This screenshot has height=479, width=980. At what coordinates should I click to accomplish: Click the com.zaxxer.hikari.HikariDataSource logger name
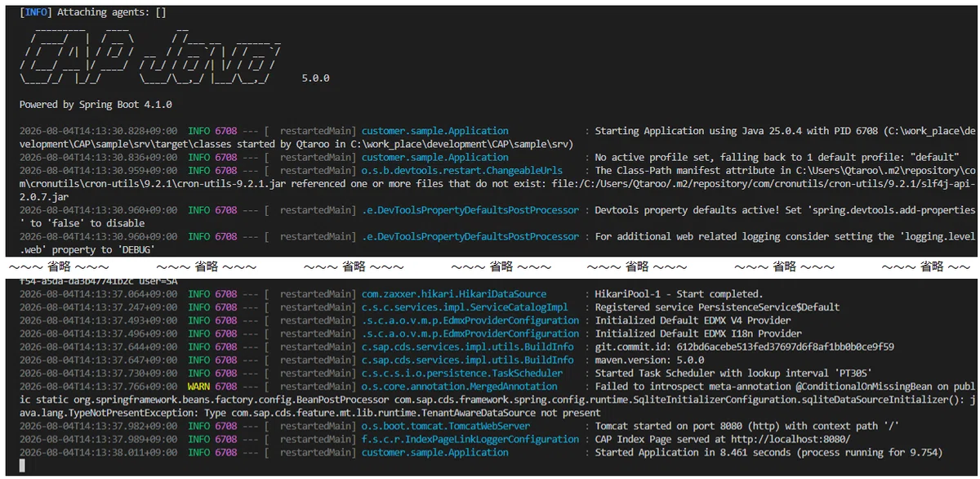[x=454, y=294]
